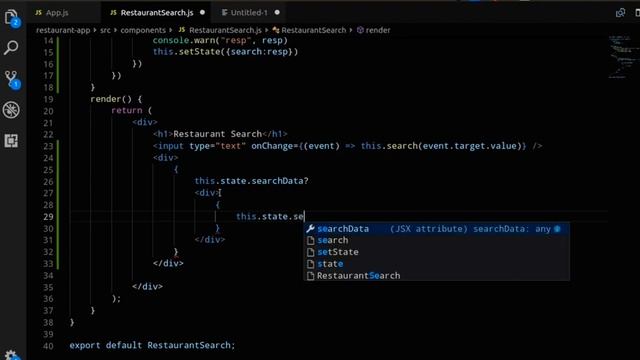Click 'event.target.value' on line 23
Viewport: 640px width, 360px height.
click(x=469, y=146)
